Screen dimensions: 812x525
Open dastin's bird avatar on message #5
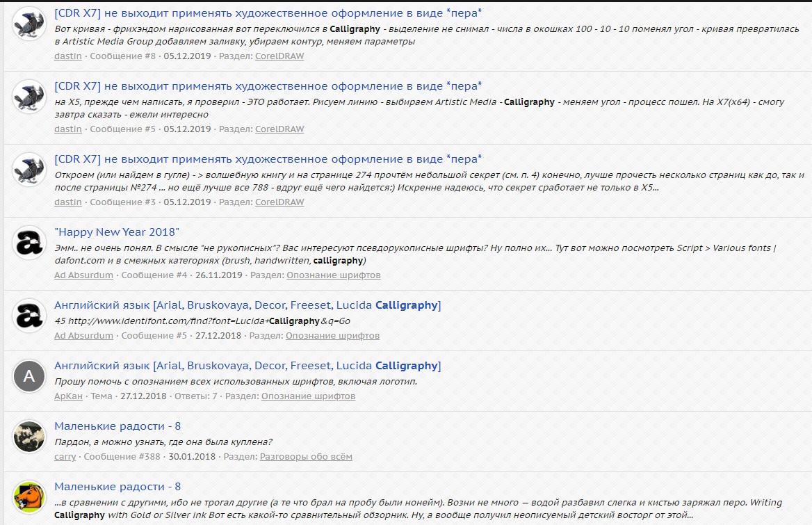[x=29, y=97]
